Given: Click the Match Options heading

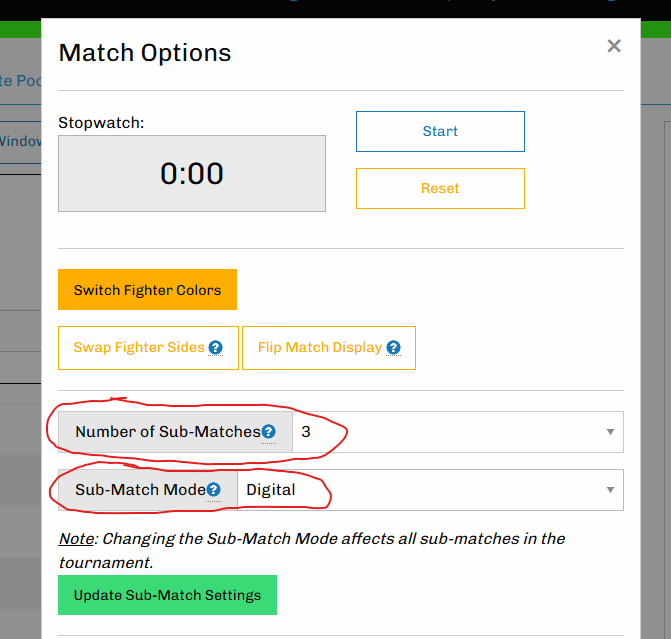Looking at the screenshot, I should pyautogui.click(x=145, y=53).
